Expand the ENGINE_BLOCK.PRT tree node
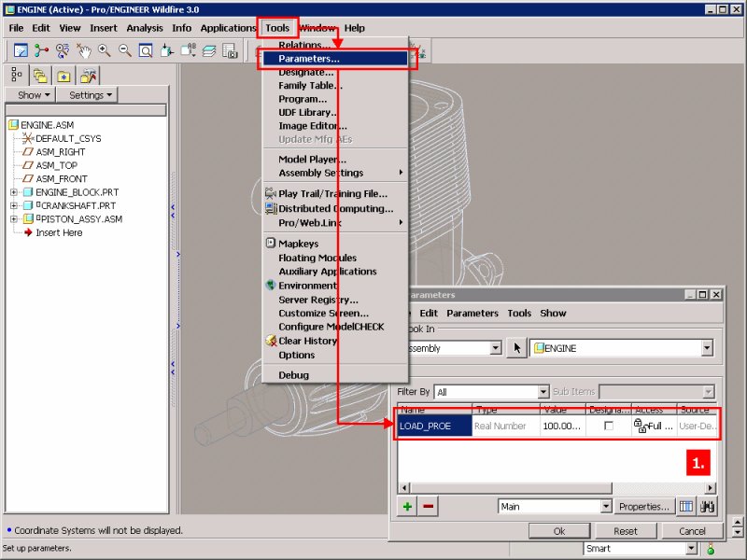 [14, 192]
